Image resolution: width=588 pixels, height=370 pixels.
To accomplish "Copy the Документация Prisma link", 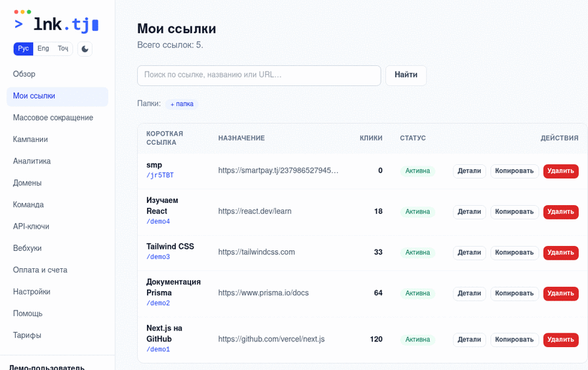I will (x=514, y=293).
